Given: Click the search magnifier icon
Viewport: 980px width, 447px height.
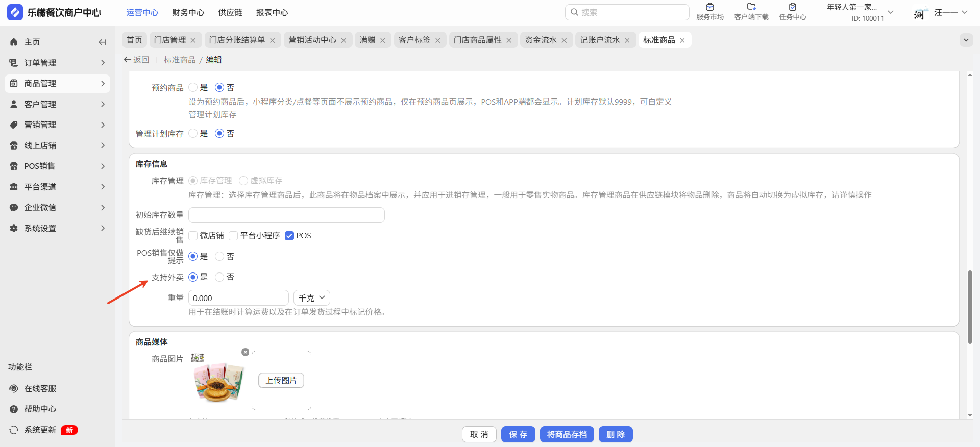Looking at the screenshot, I should pyautogui.click(x=574, y=12).
